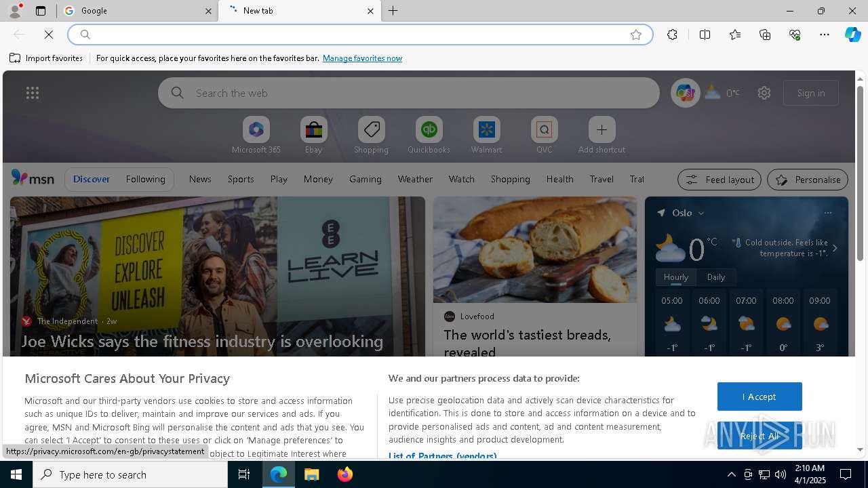Expand weather details chevron arrow
The height and width of the screenshot is (488, 868).
click(x=835, y=248)
